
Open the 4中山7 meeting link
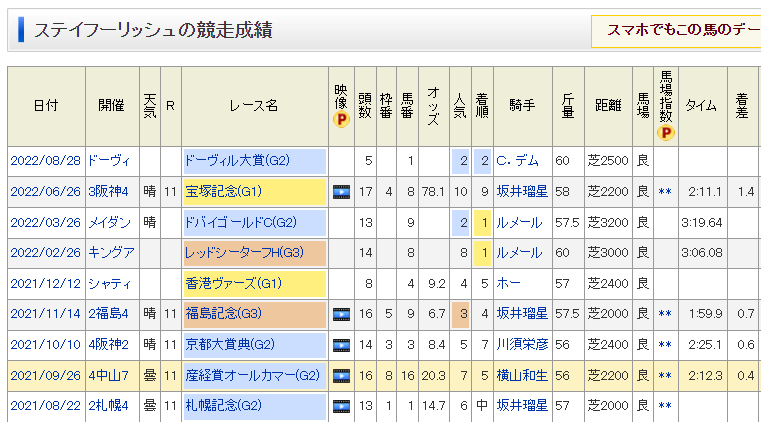pyautogui.click(x=108, y=376)
